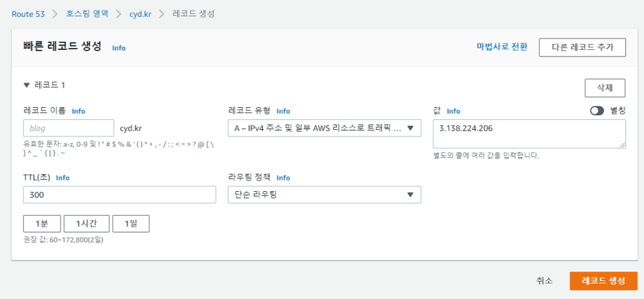Click 취소 to cancel
The width and height of the screenshot is (644, 299).
(544, 281)
